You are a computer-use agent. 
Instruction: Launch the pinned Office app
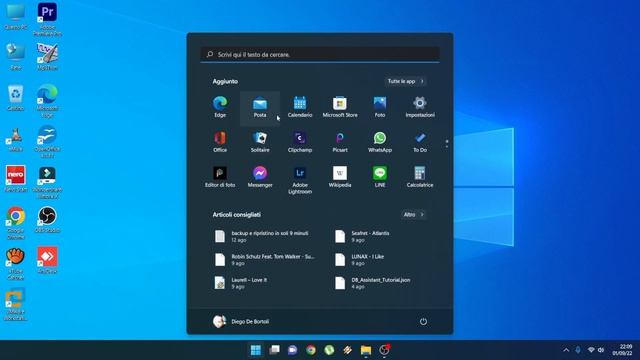(x=220, y=142)
